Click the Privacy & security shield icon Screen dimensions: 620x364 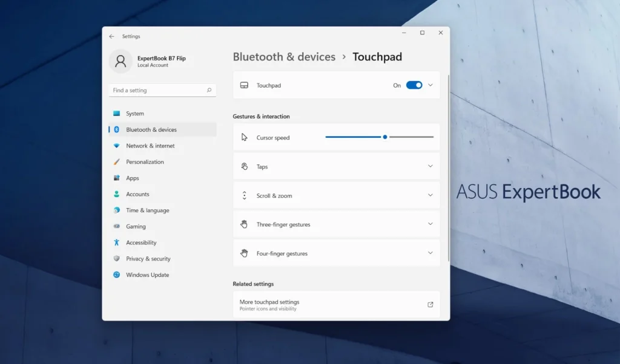click(x=116, y=259)
